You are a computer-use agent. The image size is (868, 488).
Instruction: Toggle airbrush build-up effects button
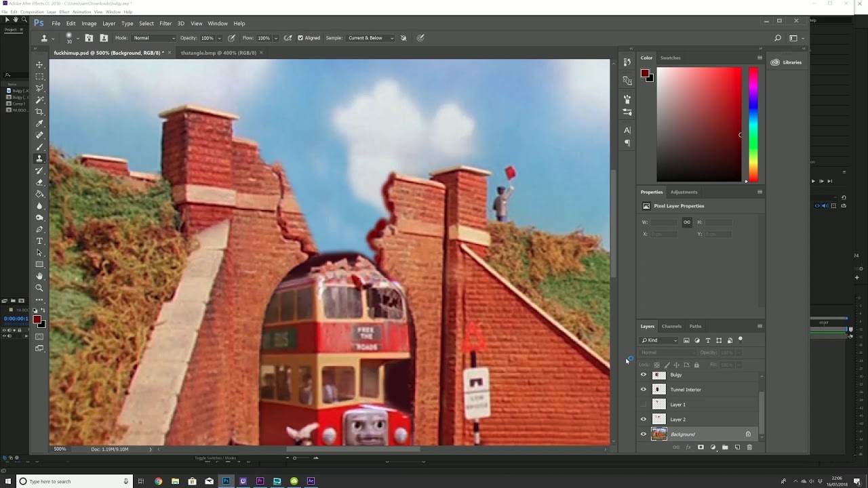[x=288, y=38]
